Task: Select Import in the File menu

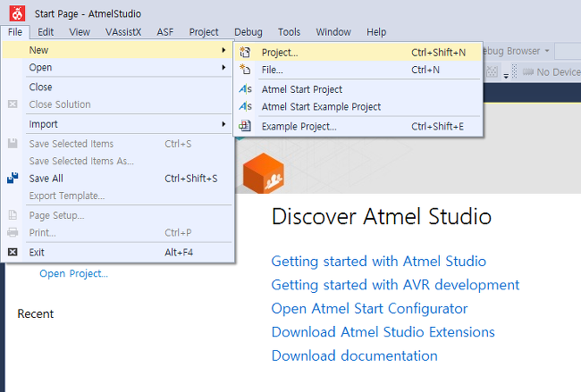Action: click(118, 124)
